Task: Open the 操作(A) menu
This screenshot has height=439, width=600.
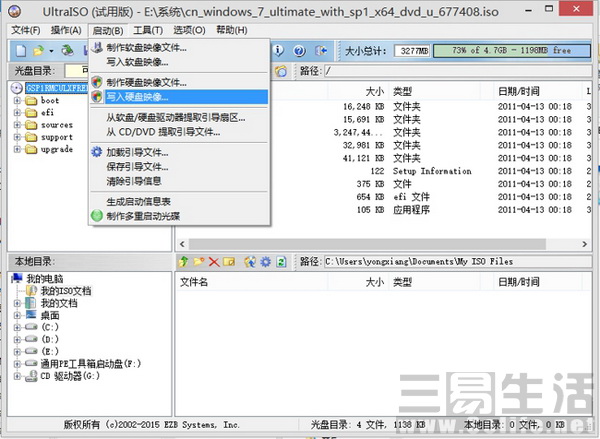Action: 66,30
